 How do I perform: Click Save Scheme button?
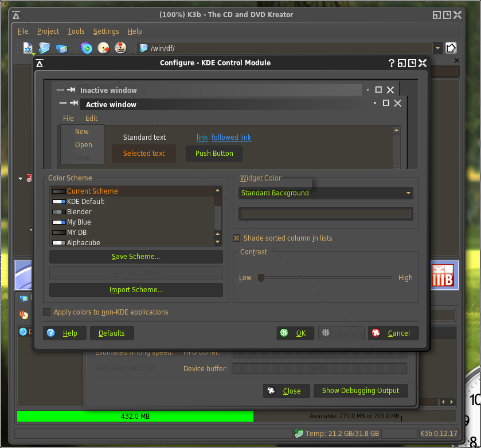coord(136,257)
